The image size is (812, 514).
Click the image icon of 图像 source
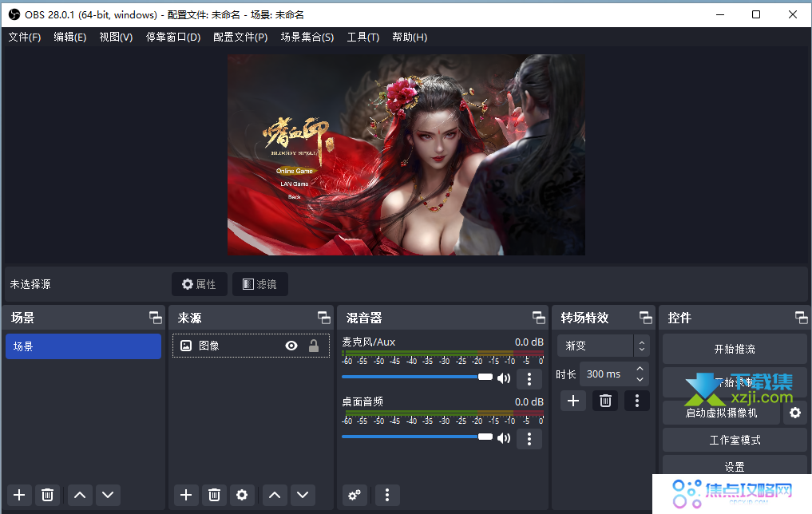186,346
